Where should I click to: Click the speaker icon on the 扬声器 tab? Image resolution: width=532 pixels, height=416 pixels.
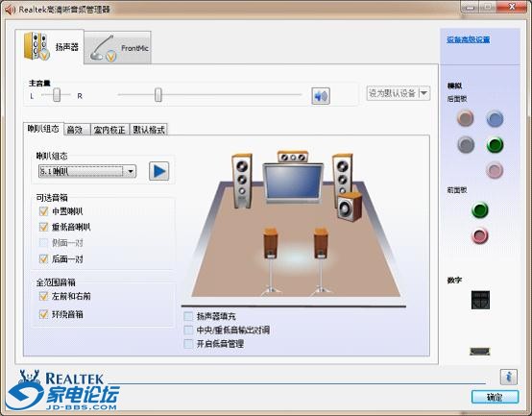coord(36,46)
